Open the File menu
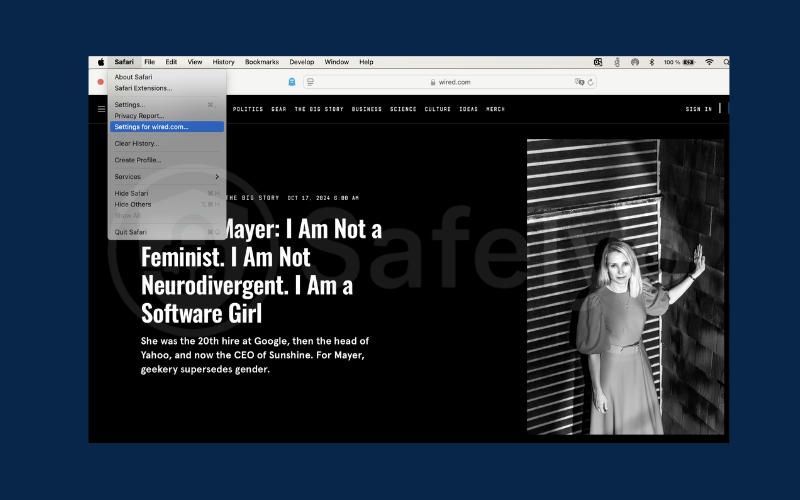 click(149, 62)
